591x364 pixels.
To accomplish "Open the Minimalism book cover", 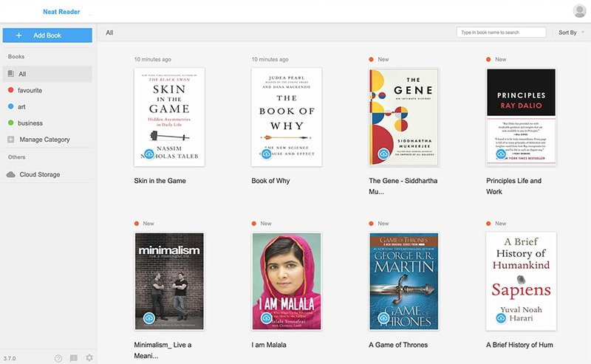I will (169, 281).
